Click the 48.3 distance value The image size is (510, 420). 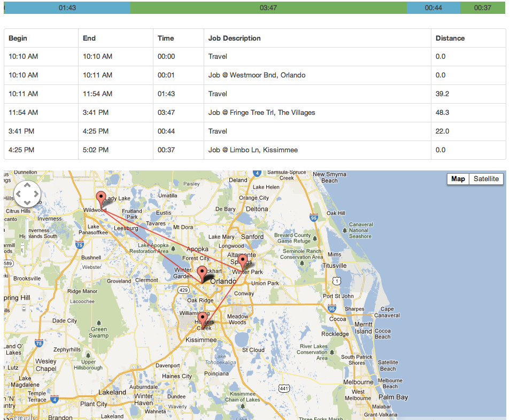point(442,112)
